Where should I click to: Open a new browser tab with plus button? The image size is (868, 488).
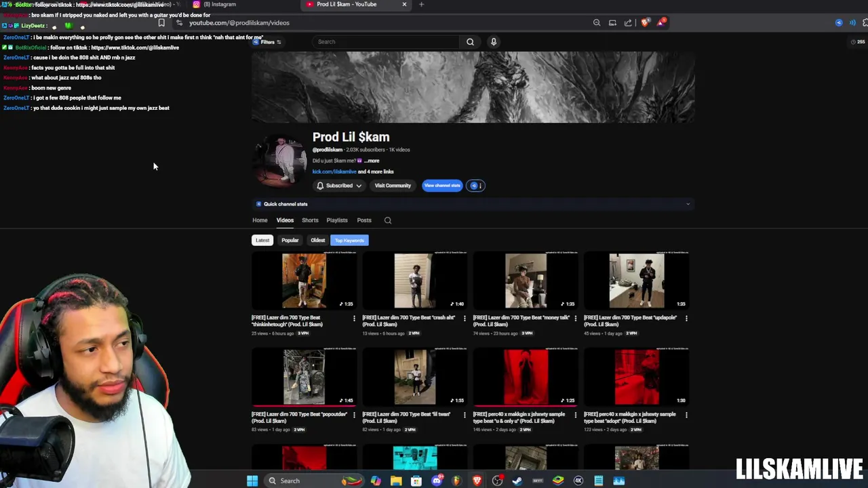point(421,4)
